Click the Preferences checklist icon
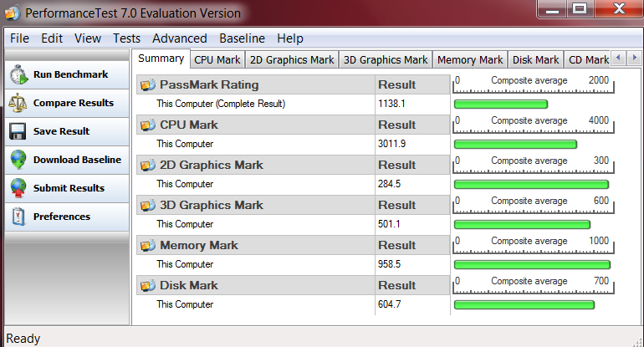 (18, 217)
